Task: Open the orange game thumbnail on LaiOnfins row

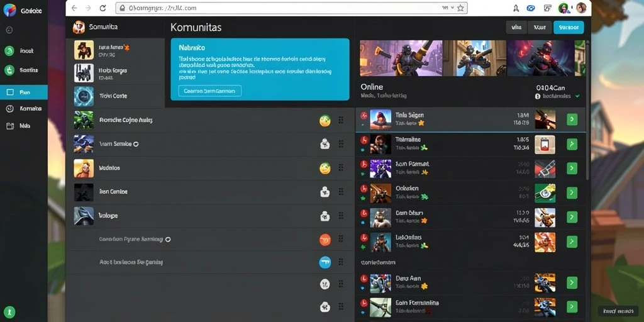Action: pyautogui.click(x=545, y=241)
